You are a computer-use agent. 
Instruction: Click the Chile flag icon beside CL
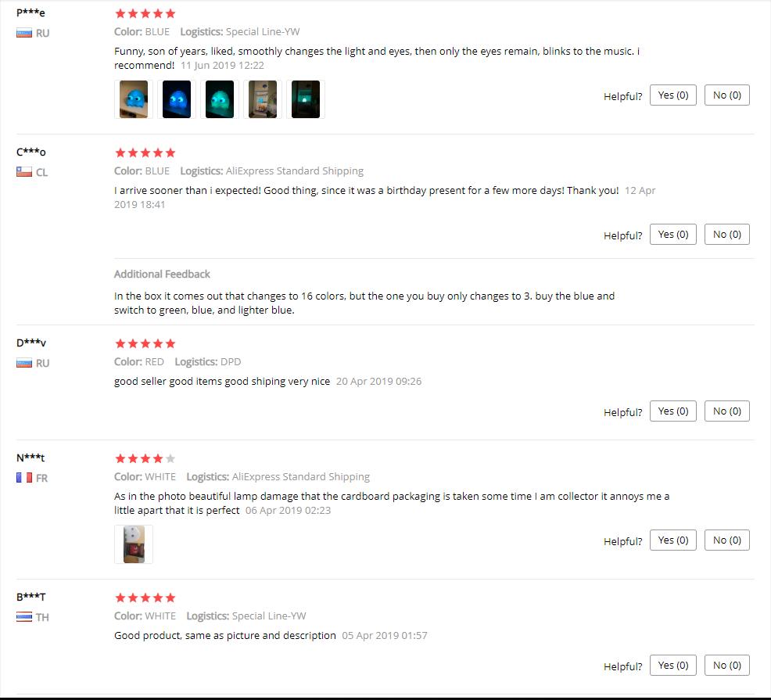click(x=24, y=172)
